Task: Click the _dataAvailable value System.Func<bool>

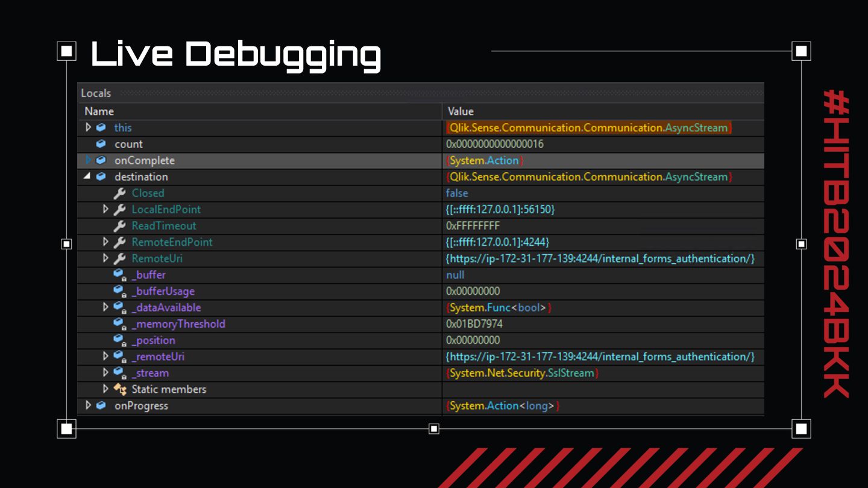Action: 499,307
